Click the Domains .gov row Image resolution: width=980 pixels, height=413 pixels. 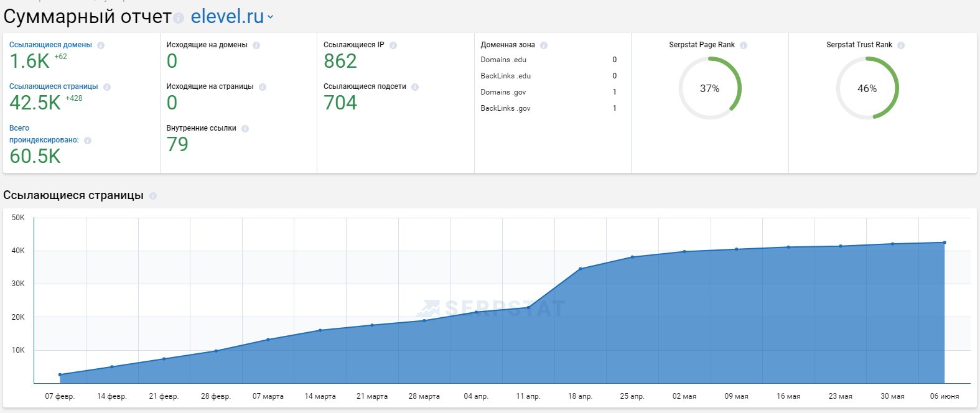coord(548,92)
